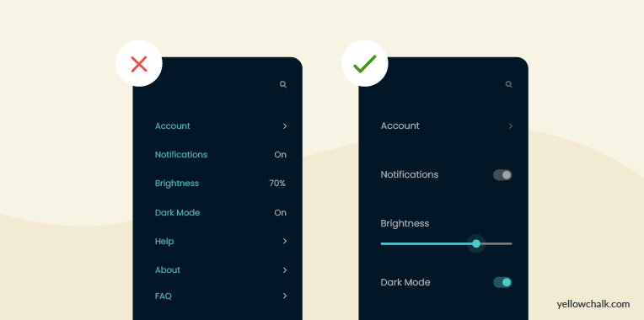Disable the Dark Mode switch in the right panel
Image resolution: width=644 pixels, height=320 pixels.
pyautogui.click(x=502, y=282)
